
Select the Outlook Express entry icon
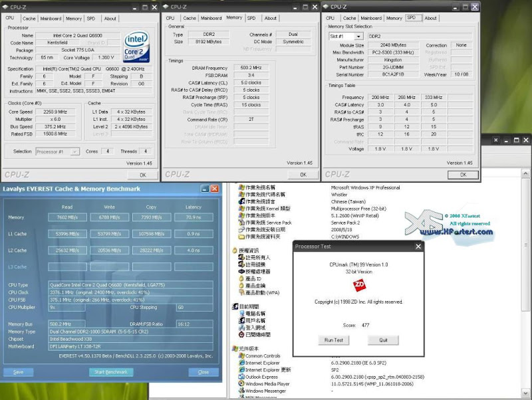point(241,377)
